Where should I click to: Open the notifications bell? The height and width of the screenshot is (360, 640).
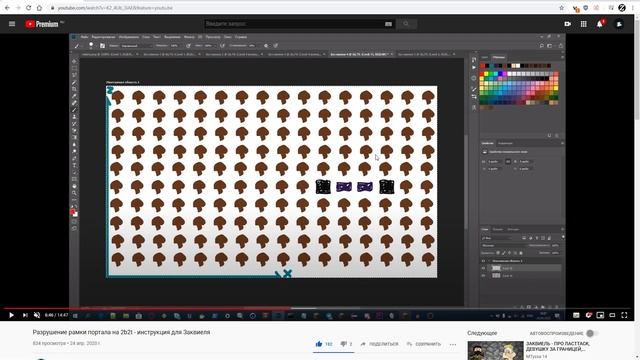pos(600,24)
